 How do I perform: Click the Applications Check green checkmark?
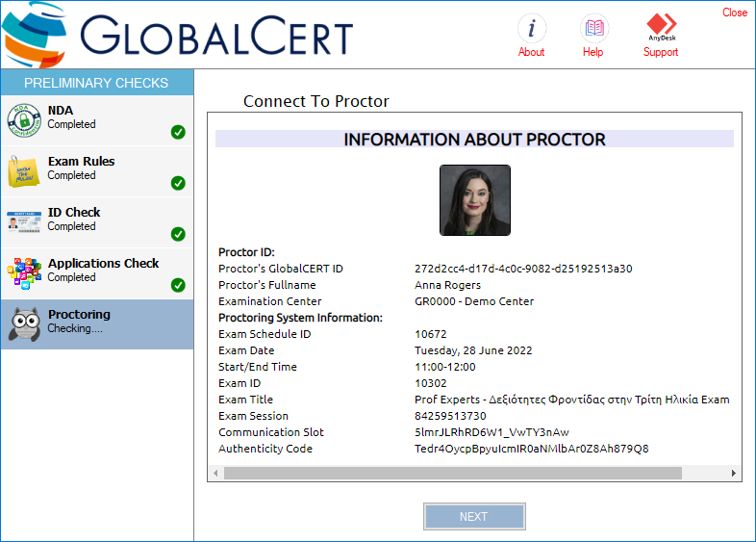pyautogui.click(x=178, y=285)
